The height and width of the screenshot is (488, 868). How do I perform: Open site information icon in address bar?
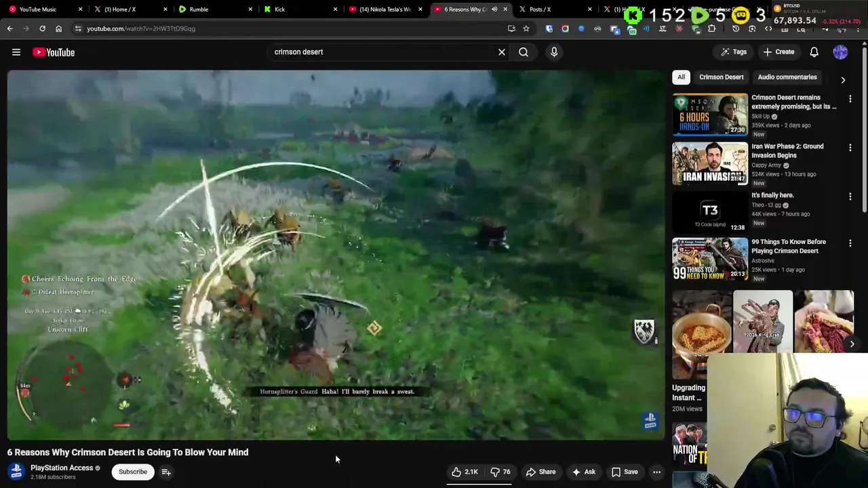[78, 28]
